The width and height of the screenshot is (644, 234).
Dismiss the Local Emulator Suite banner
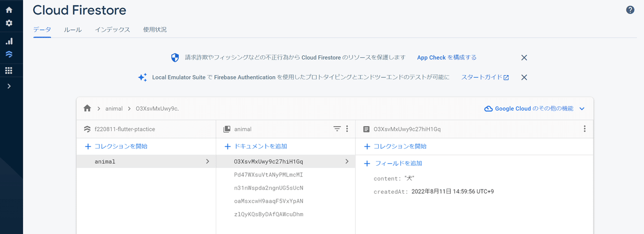coord(524,77)
